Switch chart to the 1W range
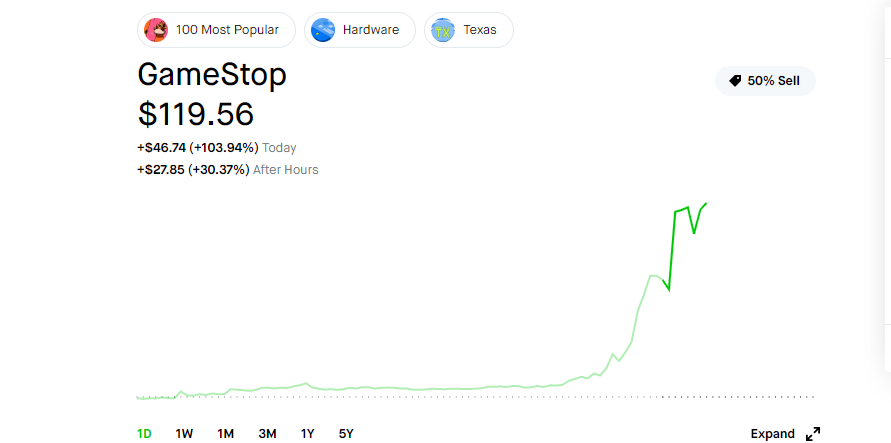The width and height of the screenshot is (891, 443). (x=184, y=434)
